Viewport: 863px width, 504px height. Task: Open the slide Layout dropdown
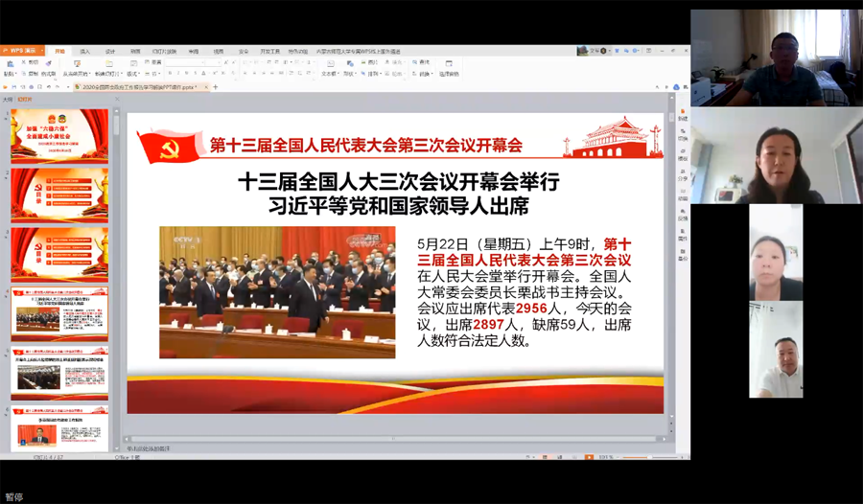pos(133,73)
